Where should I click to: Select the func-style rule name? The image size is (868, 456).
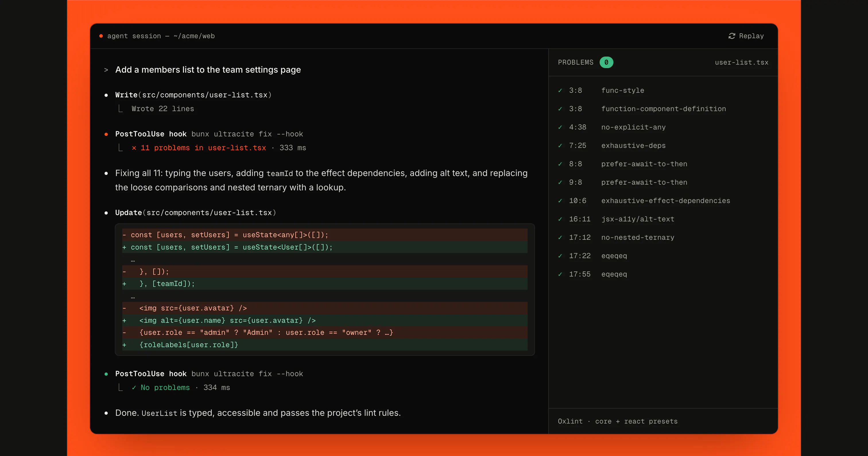(x=623, y=90)
